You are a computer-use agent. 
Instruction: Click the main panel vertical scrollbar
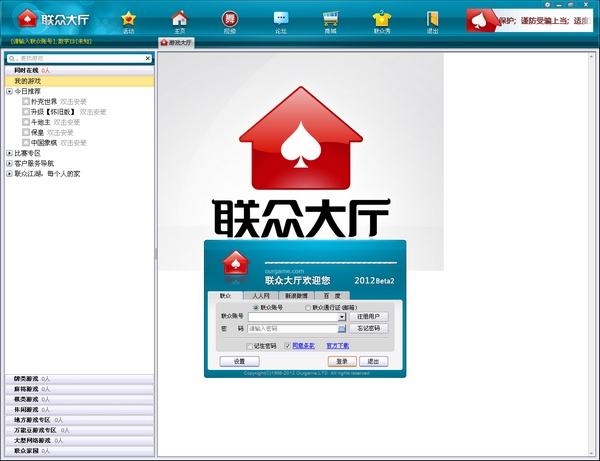(x=591, y=254)
